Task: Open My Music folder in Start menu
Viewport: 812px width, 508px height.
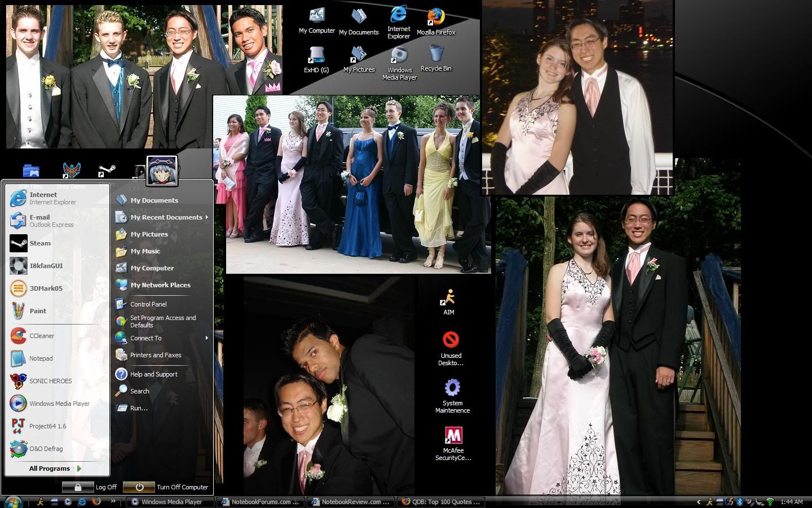Action: tap(162, 251)
